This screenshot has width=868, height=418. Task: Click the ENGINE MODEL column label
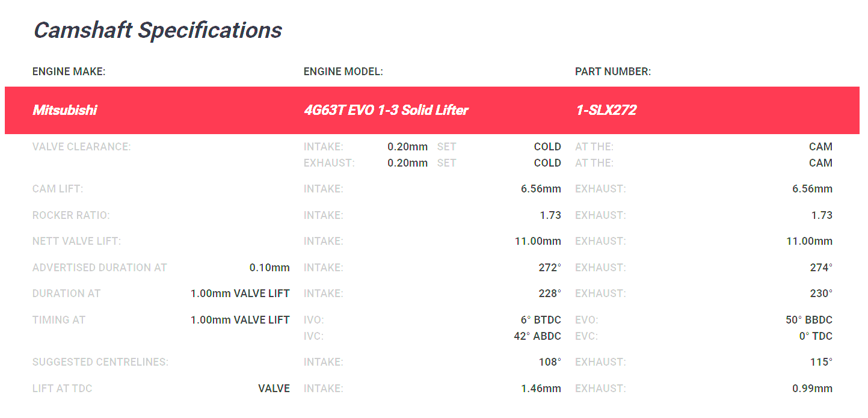pyautogui.click(x=343, y=72)
